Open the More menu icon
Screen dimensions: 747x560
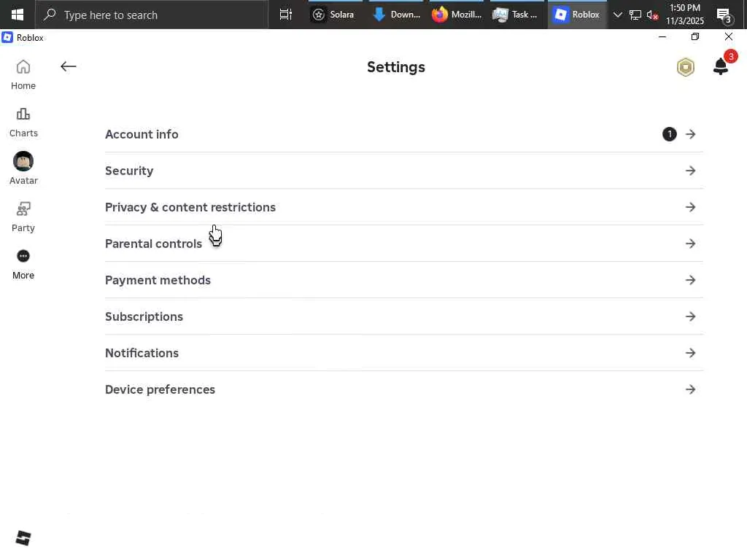pyautogui.click(x=23, y=256)
